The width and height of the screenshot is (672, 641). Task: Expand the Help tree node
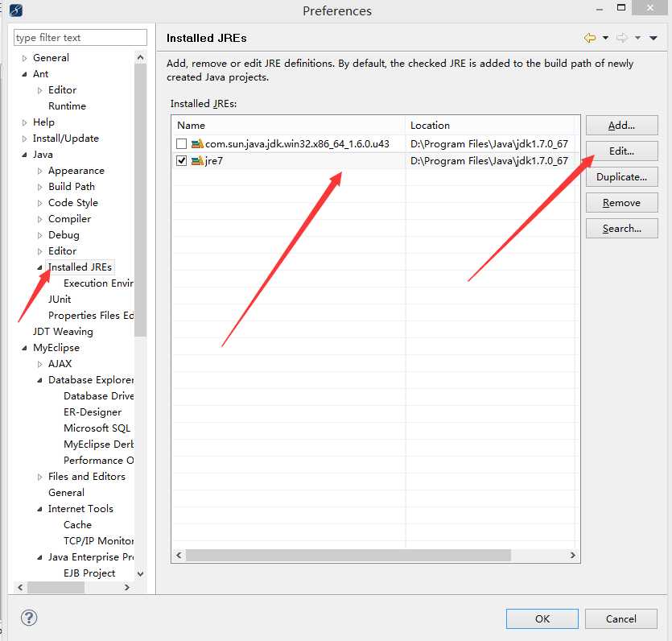[24, 122]
